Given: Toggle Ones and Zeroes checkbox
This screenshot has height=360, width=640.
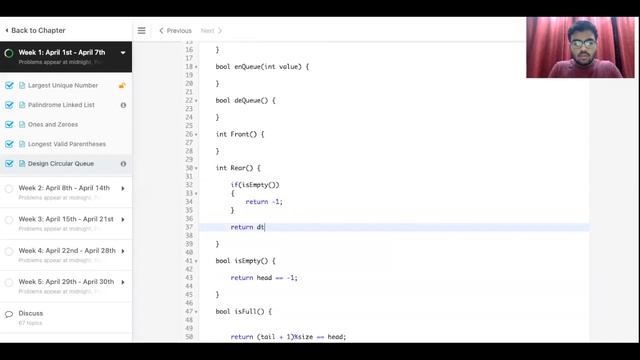Looking at the screenshot, I should tap(9, 124).
